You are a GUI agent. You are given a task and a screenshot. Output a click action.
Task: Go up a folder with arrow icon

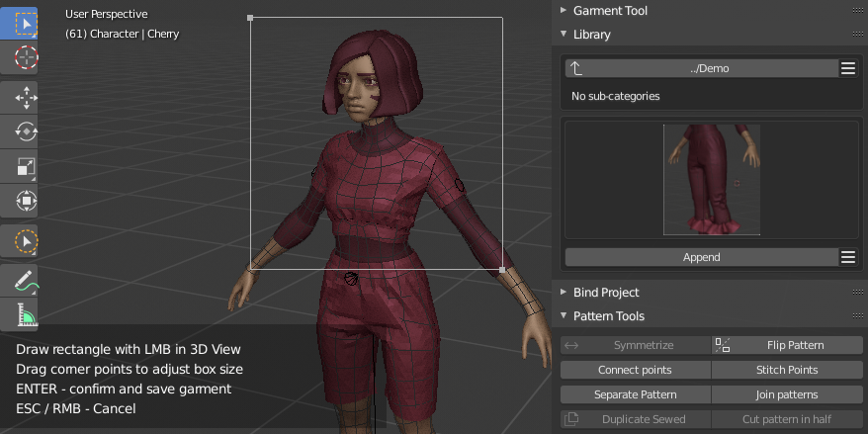pos(576,68)
